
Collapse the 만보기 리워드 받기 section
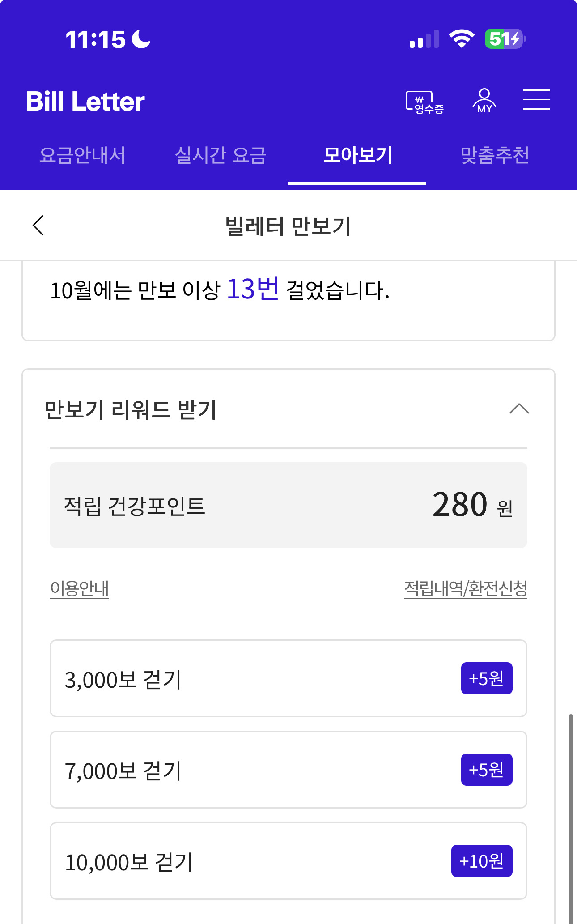click(519, 409)
